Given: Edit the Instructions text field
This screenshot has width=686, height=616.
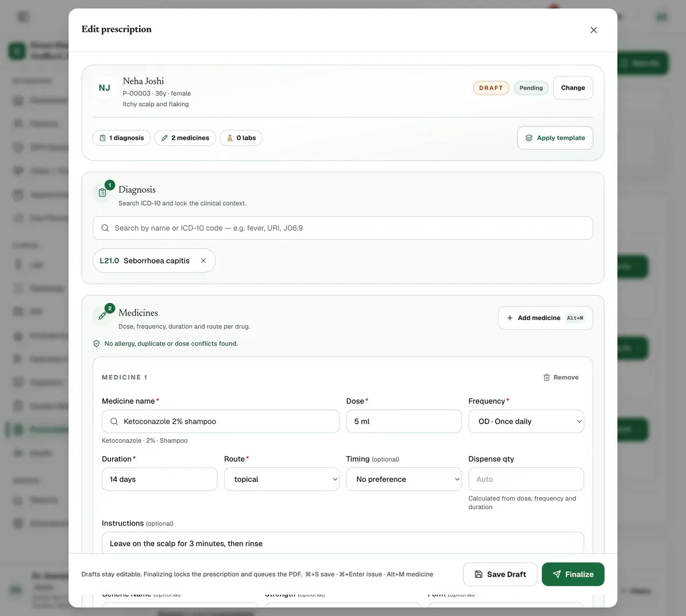Looking at the screenshot, I should coord(343,543).
